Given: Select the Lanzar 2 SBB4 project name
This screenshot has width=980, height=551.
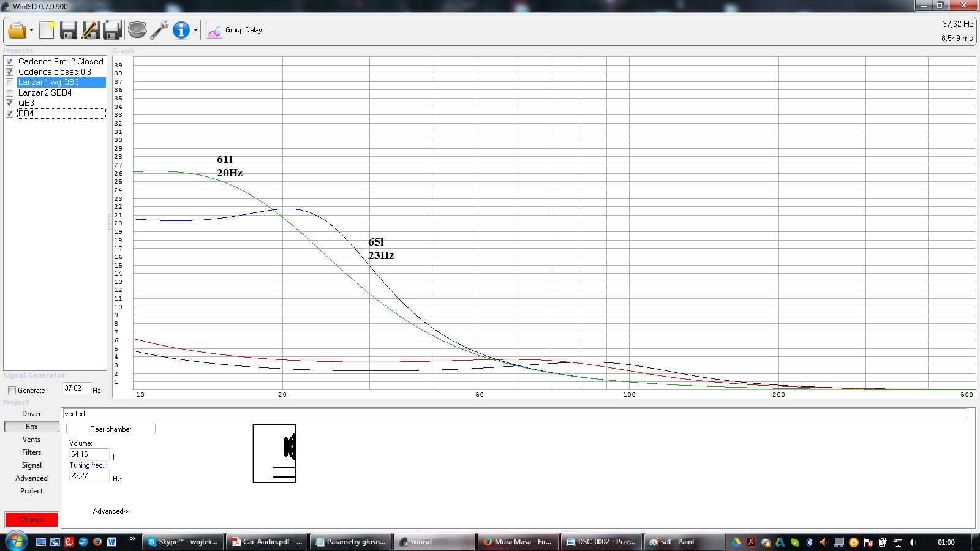Looking at the screenshot, I should point(45,93).
